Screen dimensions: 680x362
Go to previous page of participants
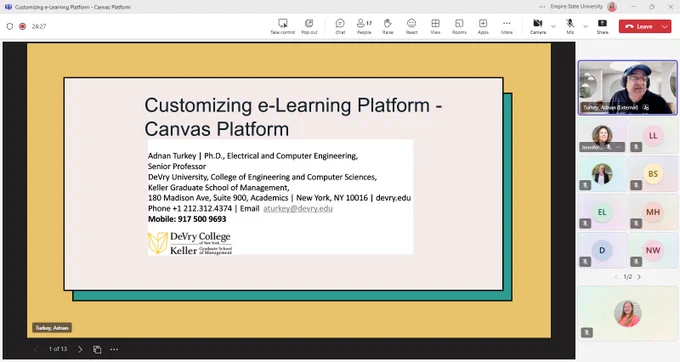tap(616, 277)
